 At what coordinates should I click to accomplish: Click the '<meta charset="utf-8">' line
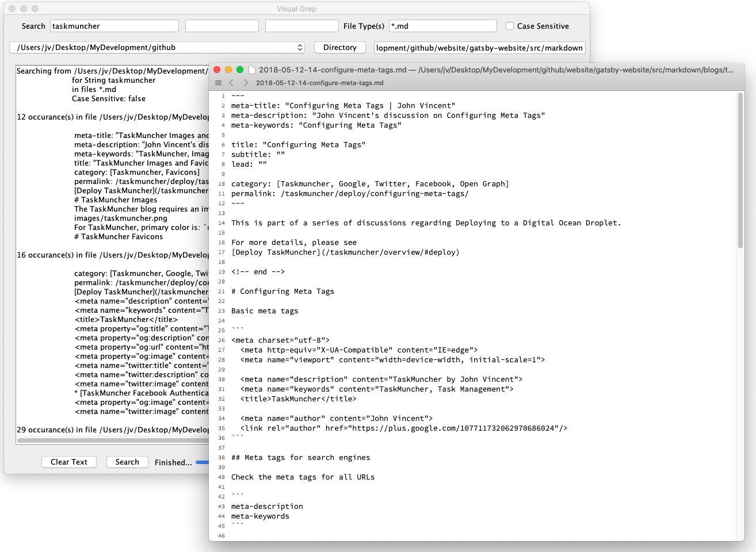(280, 340)
